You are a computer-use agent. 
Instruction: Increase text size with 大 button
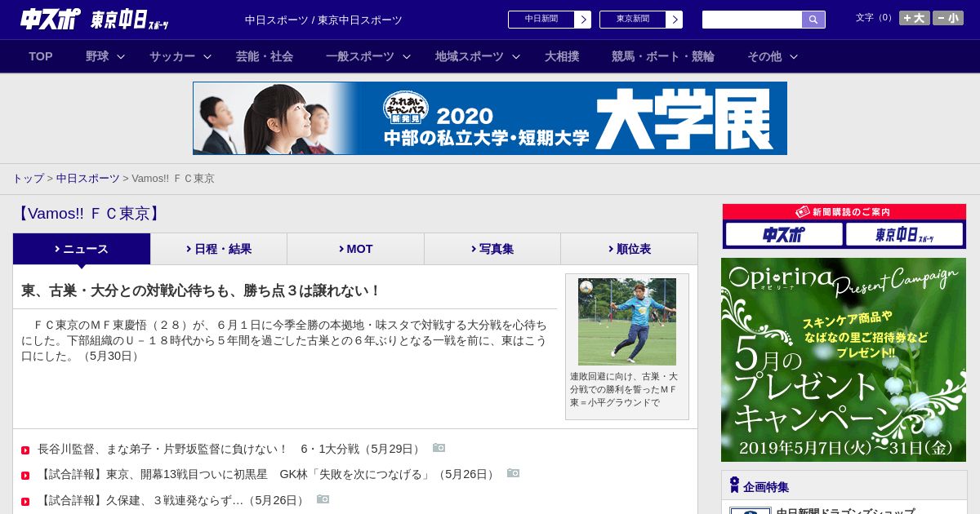[x=914, y=18]
